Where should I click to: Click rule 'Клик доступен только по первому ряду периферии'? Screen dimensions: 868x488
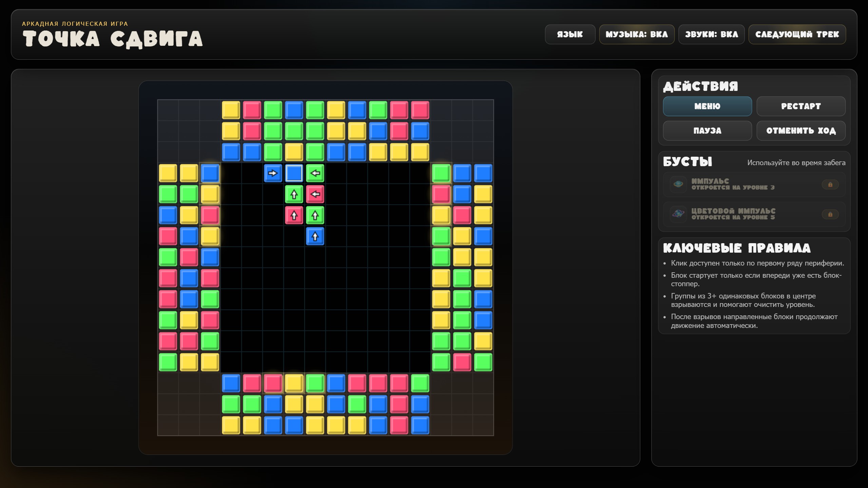[757, 263]
